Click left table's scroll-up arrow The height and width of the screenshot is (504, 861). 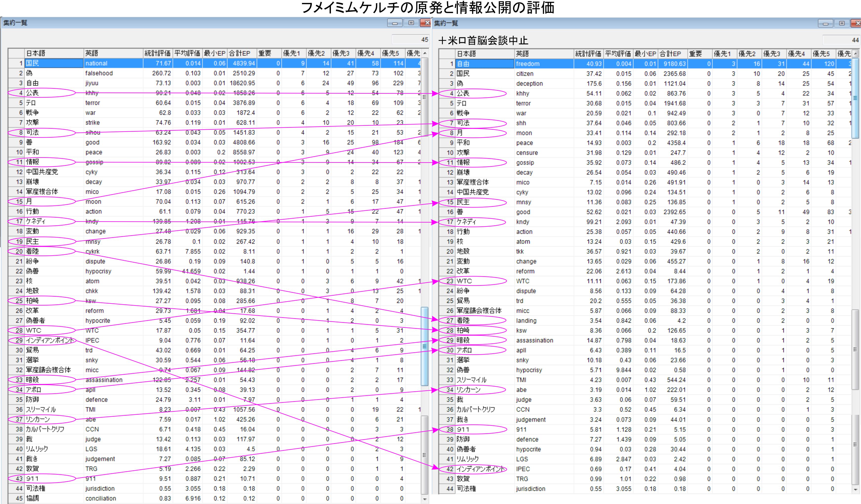click(x=425, y=53)
